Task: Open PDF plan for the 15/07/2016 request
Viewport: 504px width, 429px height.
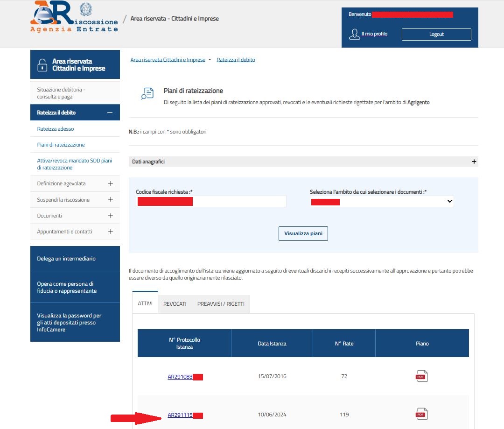Action: coord(421,376)
